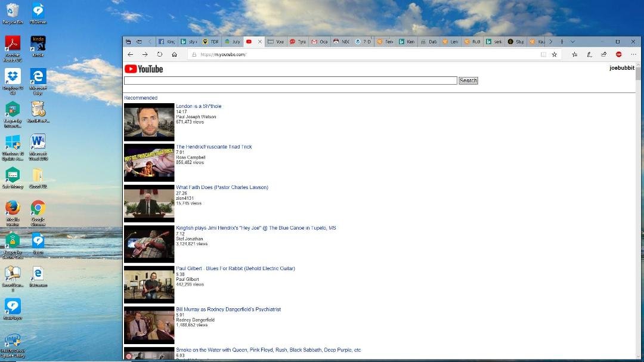Switch to the 'NBC' tab
This screenshot has width=644, height=362.
[341, 42]
